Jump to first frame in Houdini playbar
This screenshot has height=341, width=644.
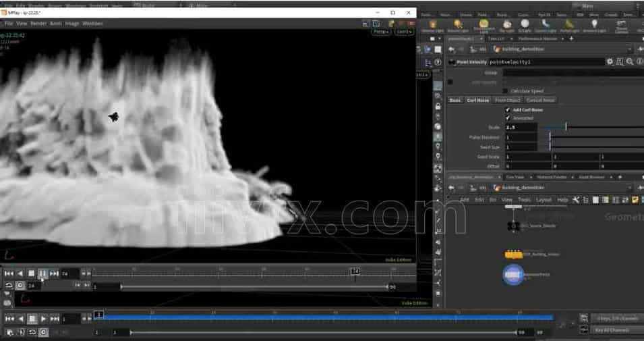tap(9, 319)
